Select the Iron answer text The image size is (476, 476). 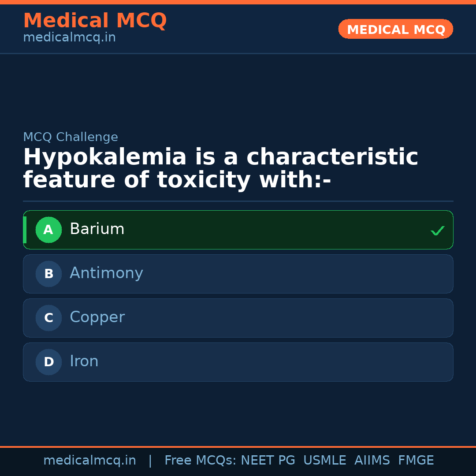click(84, 361)
